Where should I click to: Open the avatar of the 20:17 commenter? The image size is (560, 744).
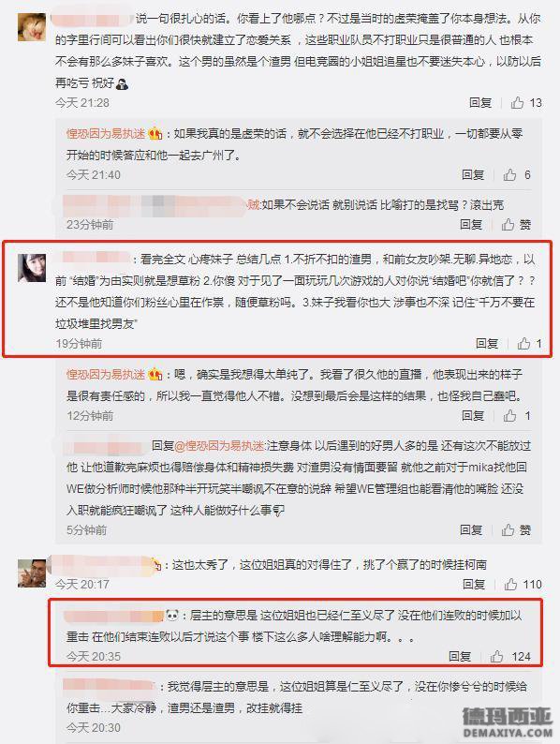[x=32, y=573]
